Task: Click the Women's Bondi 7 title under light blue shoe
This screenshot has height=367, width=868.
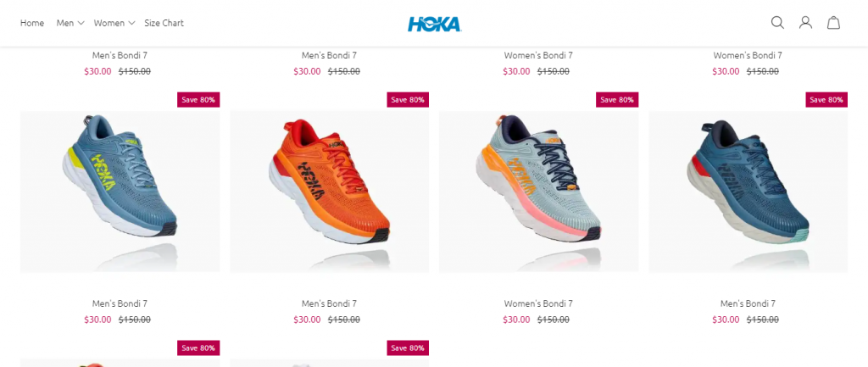Action: tap(538, 303)
